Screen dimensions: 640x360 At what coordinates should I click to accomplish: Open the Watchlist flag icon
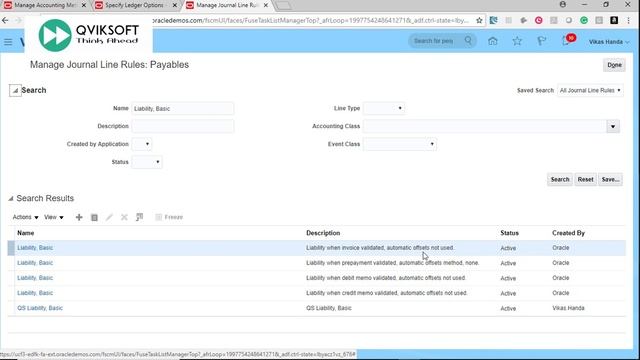(542, 41)
